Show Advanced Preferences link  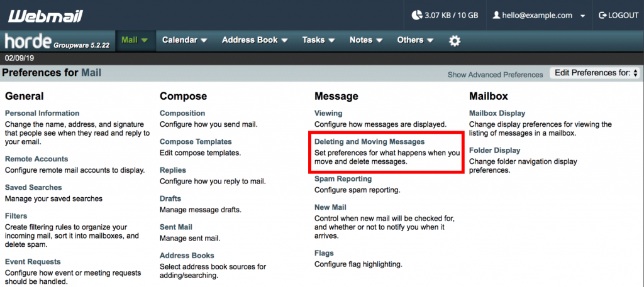(x=495, y=75)
